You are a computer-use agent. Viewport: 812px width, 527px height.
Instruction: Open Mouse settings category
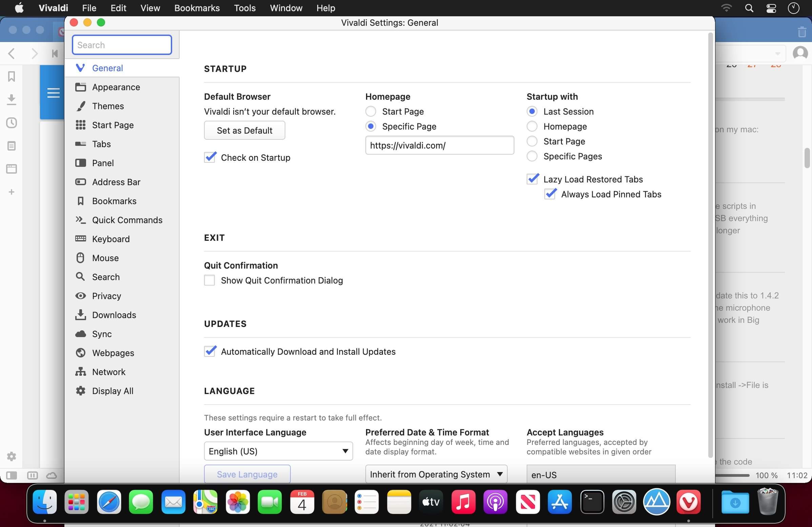(122, 258)
